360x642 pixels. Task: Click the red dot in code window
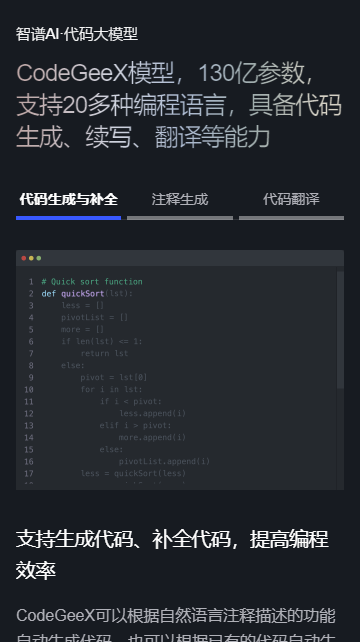click(x=24, y=258)
